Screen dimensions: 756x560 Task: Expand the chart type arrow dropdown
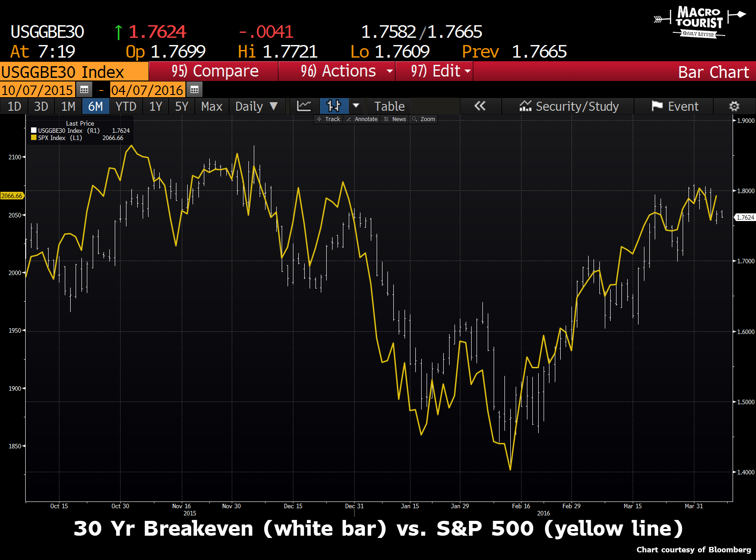(356, 106)
